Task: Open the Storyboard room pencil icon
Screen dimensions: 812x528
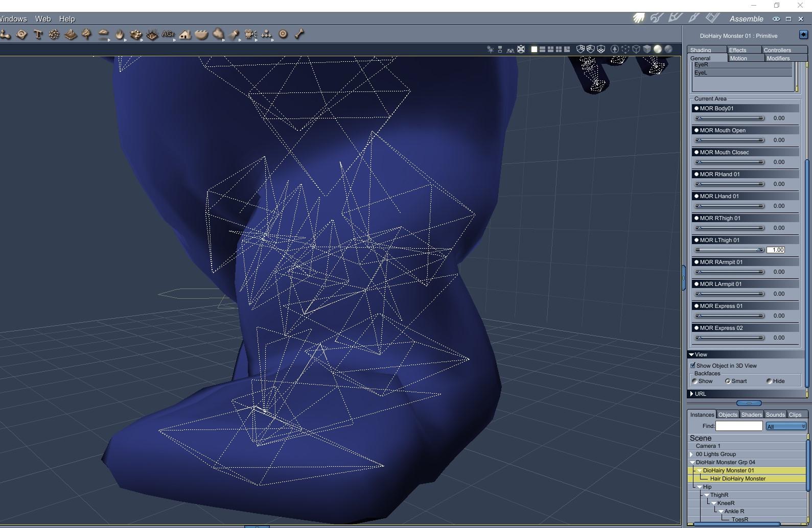Action: coord(675,18)
